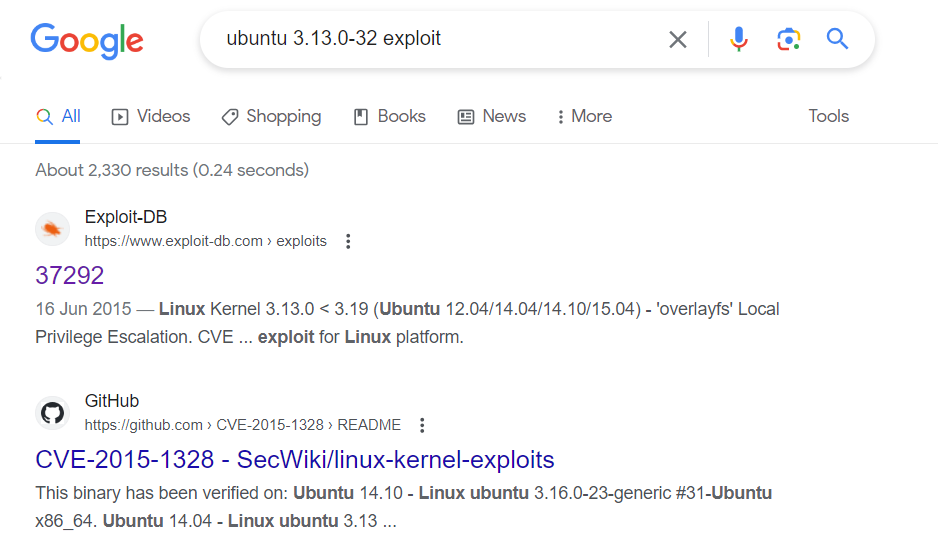Image resolution: width=938 pixels, height=549 pixels.
Task: Start voice search with microphone icon
Action: [739, 40]
